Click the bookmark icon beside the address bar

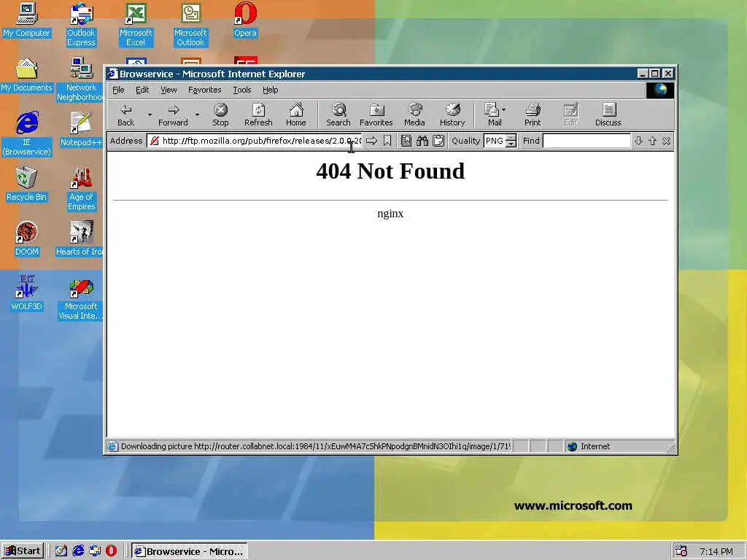click(387, 141)
